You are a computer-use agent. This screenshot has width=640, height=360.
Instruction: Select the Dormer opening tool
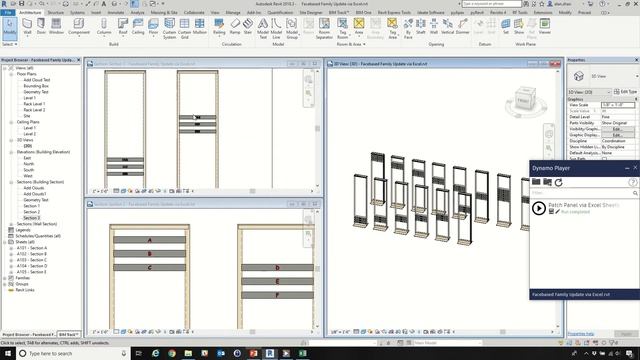pos(462,26)
